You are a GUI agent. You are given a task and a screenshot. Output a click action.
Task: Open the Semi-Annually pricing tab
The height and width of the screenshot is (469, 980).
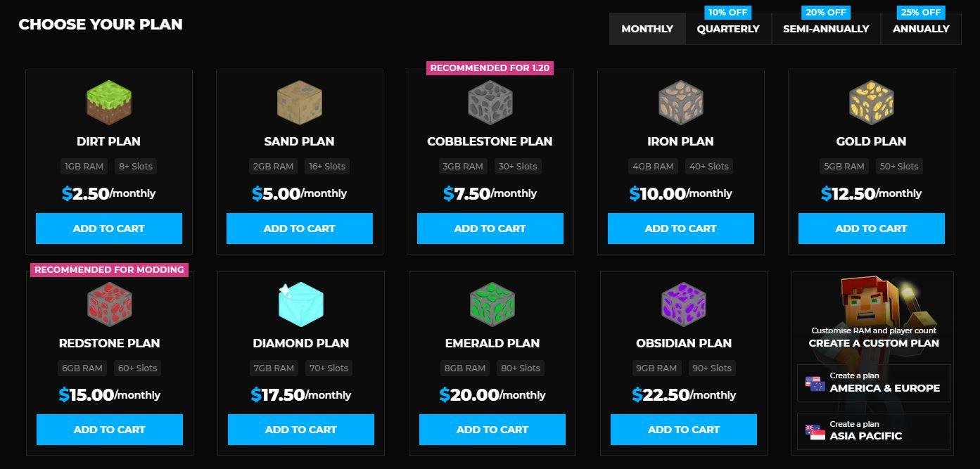[x=826, y=29]
